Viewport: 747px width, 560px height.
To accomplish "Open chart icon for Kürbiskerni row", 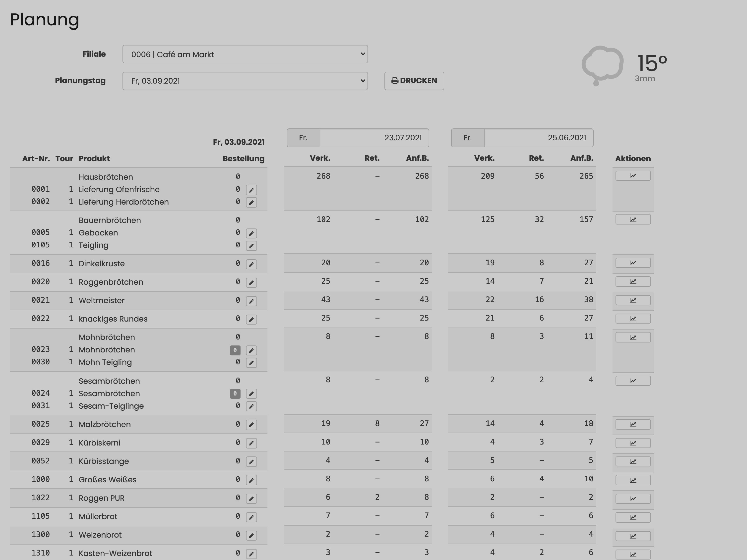I will pyautogui.click(x=633, y=443).
